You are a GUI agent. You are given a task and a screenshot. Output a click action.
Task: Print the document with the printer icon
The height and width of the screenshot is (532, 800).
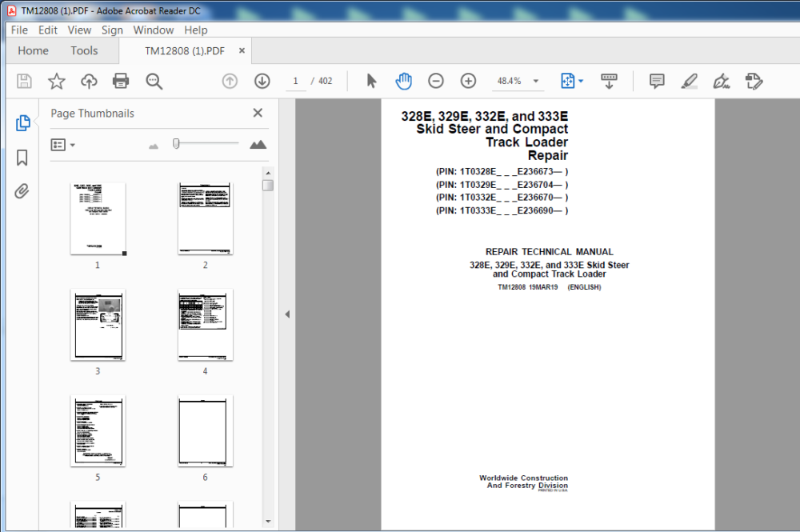(121, 81)
